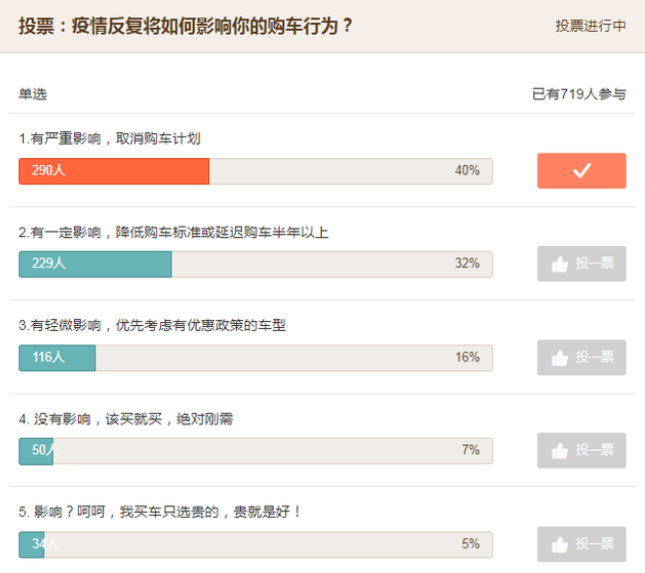
Task: Select option 2 有一定影响 text
Action: 173,232
